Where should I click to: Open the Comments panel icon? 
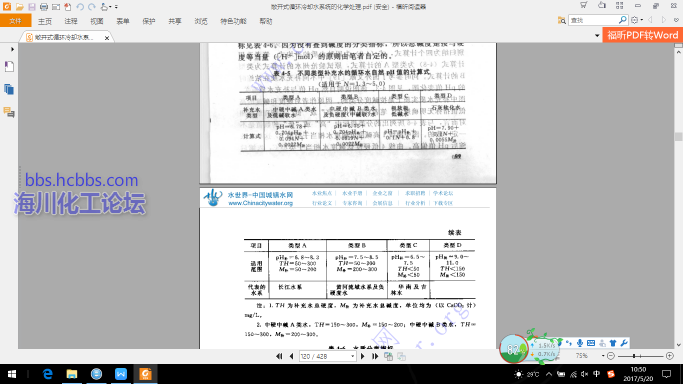[x=9, y=112]
